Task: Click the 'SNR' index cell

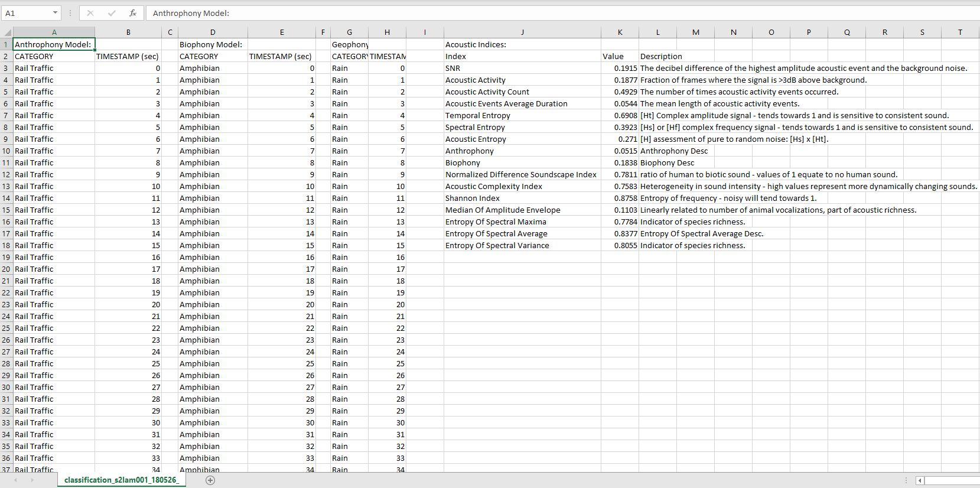Action: pyautogui.click(x=522, y=68)
